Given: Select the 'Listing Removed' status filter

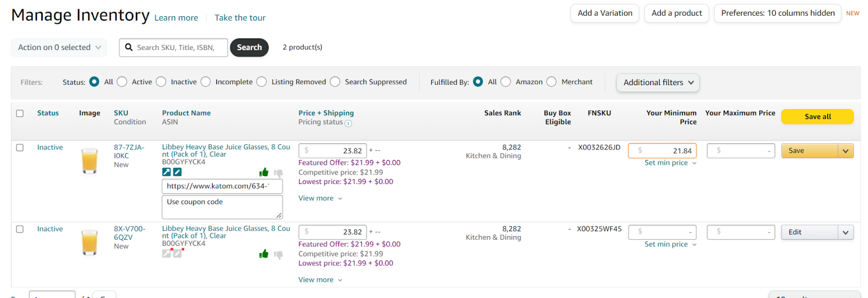Looking at the screenshot, I should (x=261, y=81).
